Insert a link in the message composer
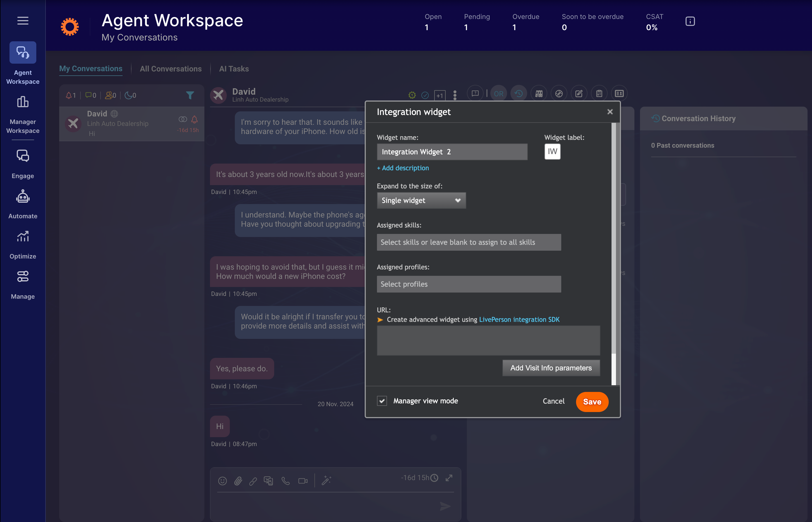Screen dimensions: 812x522 (x=253, y=481)
